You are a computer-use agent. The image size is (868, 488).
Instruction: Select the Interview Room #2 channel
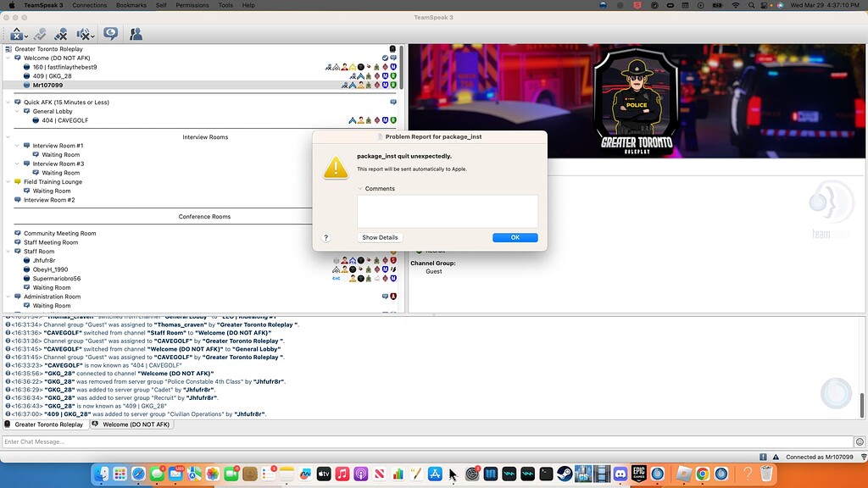coord(49,200)
